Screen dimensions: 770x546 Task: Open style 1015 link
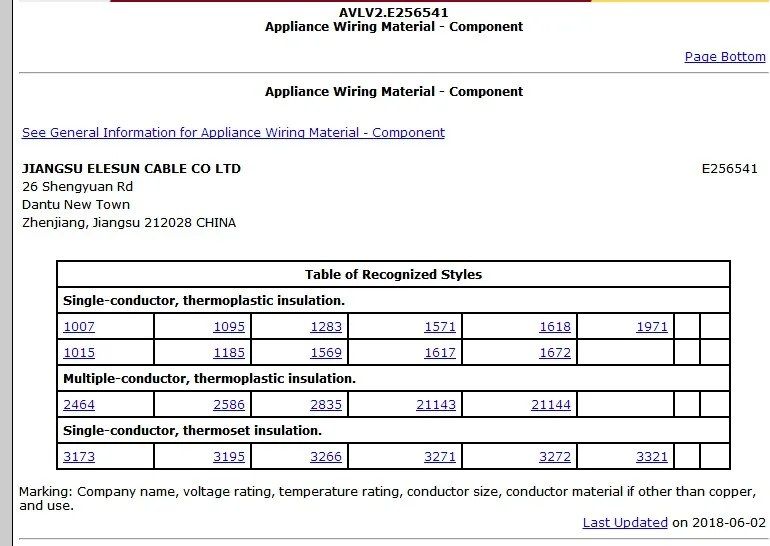pyautogui.click(x=79, y=353)
